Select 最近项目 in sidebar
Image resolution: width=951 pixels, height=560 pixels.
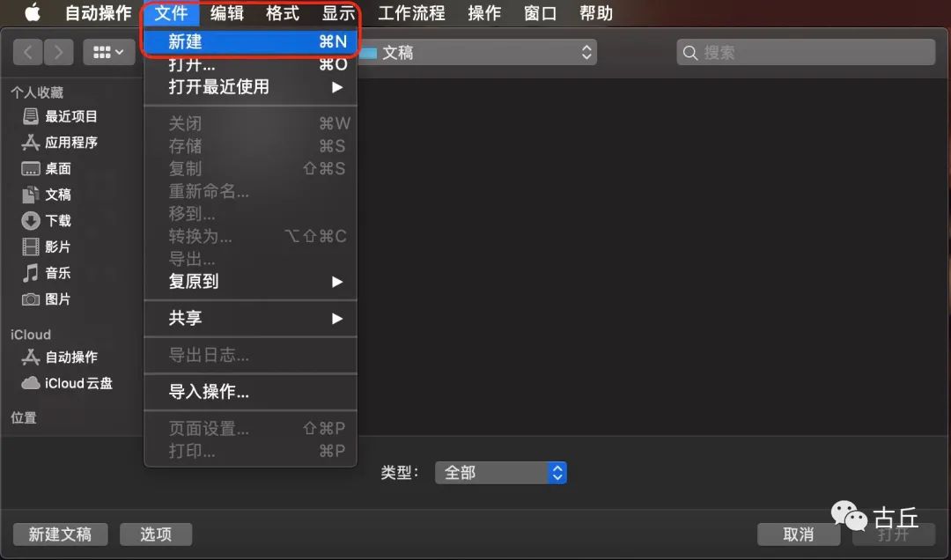pyautogui.click(x=60, y=116)
